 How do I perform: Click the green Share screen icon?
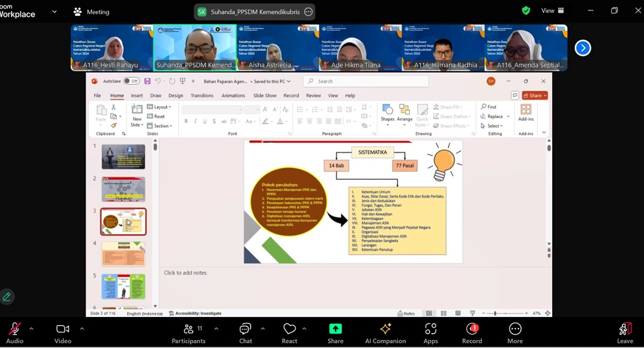335,329
